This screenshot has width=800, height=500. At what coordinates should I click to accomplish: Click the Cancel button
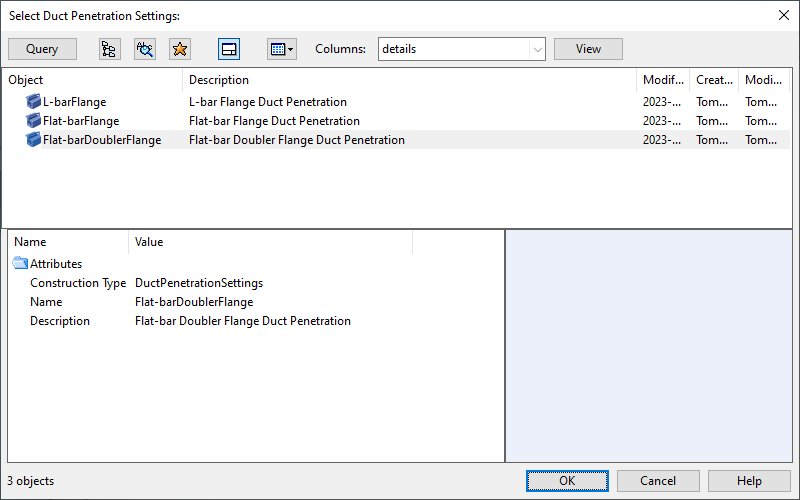click(x=658, y=481)
